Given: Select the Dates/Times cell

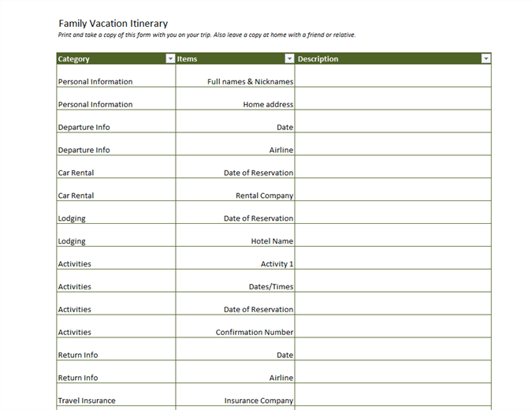Looking at the screenshot, I should point(235,281).
